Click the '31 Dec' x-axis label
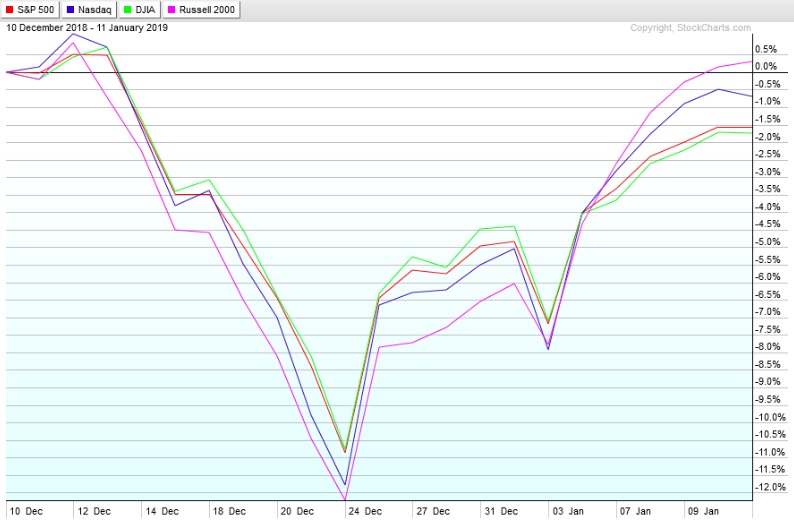Viewport: 794px width, 528px height. (x=501, y=511)
